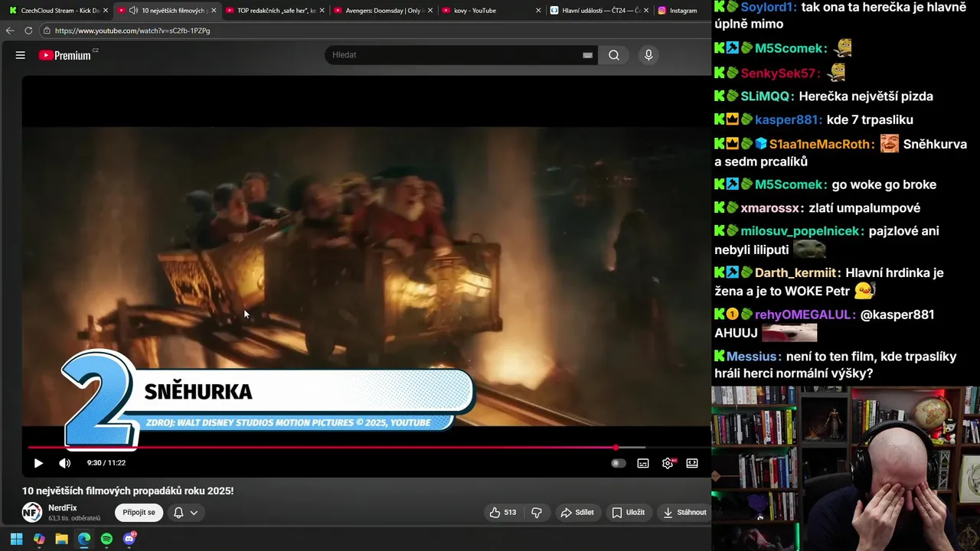Toggle subtitles on the video player
The height and width of the screenshot is (551, 980).
(x=643, y=463)
